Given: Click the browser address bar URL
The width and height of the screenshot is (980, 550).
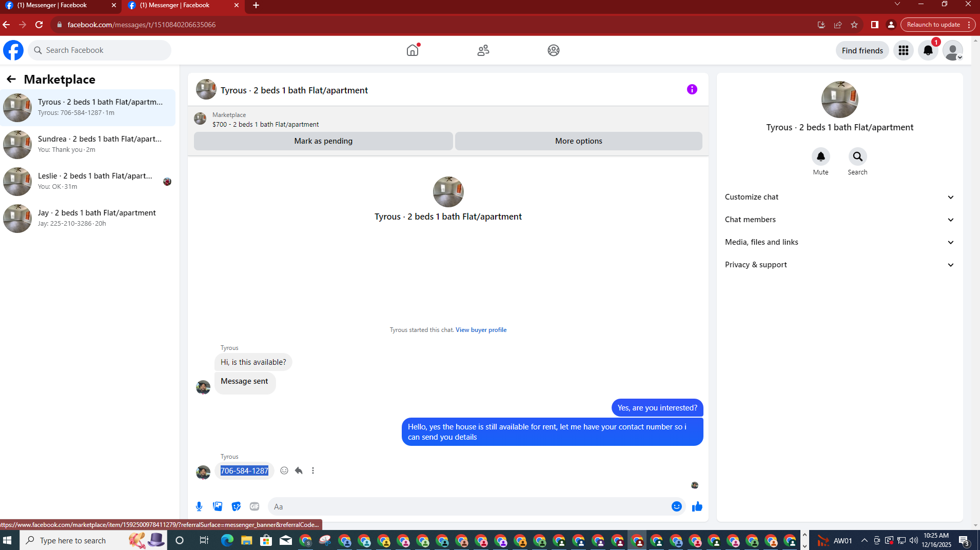Looking at the screenshot, I should (141, 25).
